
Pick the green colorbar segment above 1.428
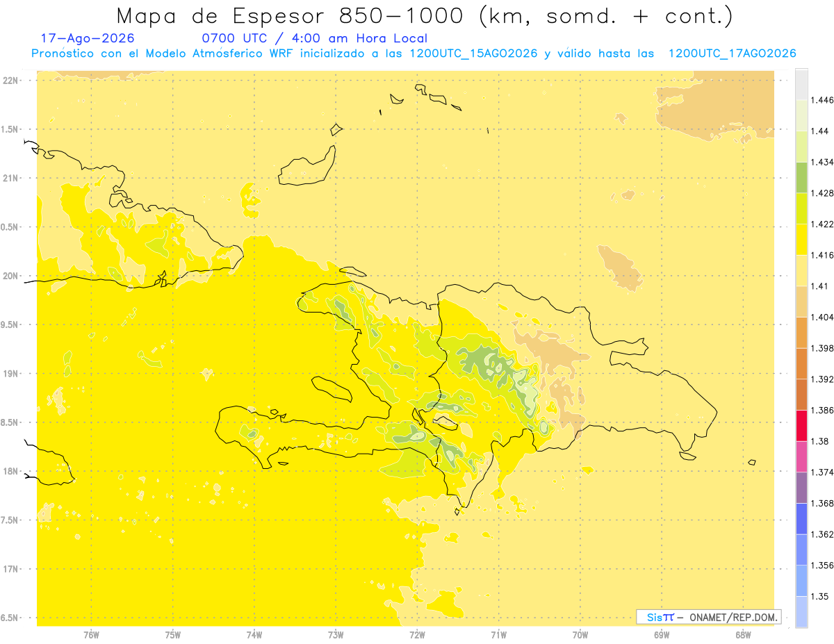(x=801, y=177)
